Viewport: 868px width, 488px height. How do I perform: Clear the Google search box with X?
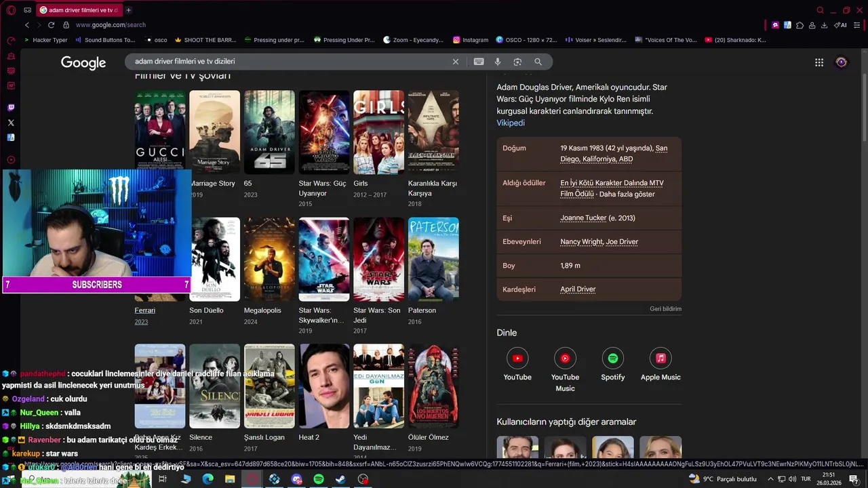(456, 62)
